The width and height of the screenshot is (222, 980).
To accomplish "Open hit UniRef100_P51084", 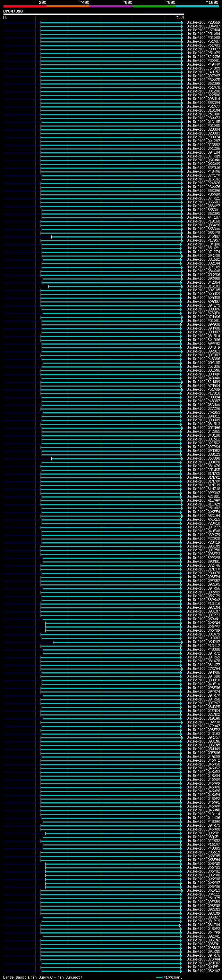I will [x=203, y=34].
